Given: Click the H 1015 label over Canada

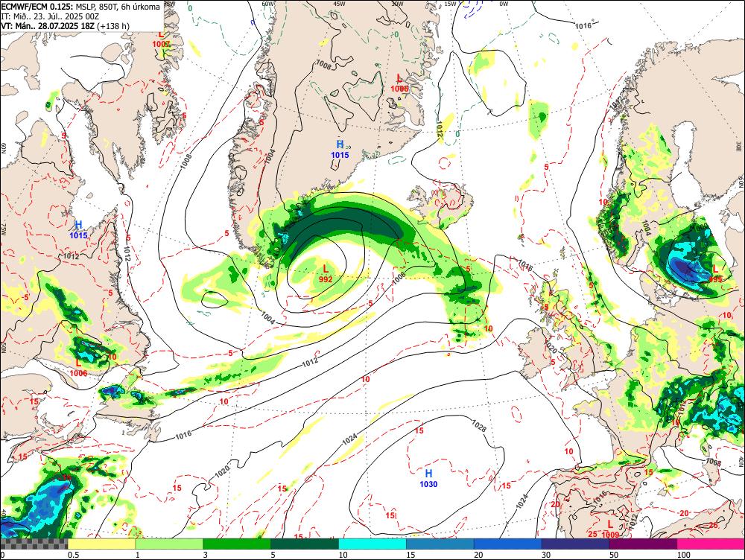Looking at the screenshot, I should pos(78,230).
